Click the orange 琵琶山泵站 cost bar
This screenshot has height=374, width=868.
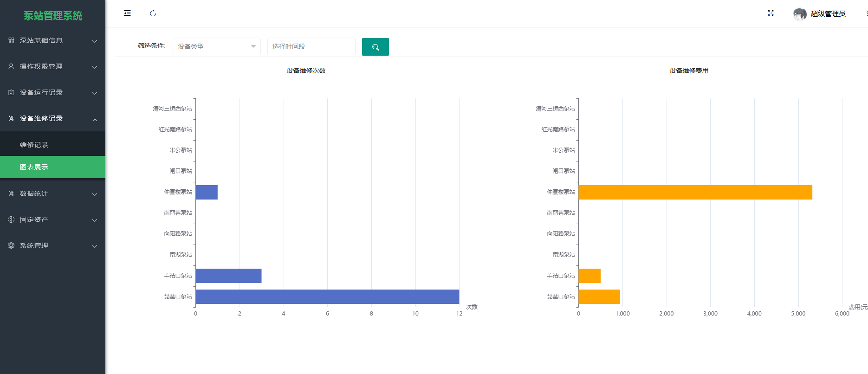point(599,297)
